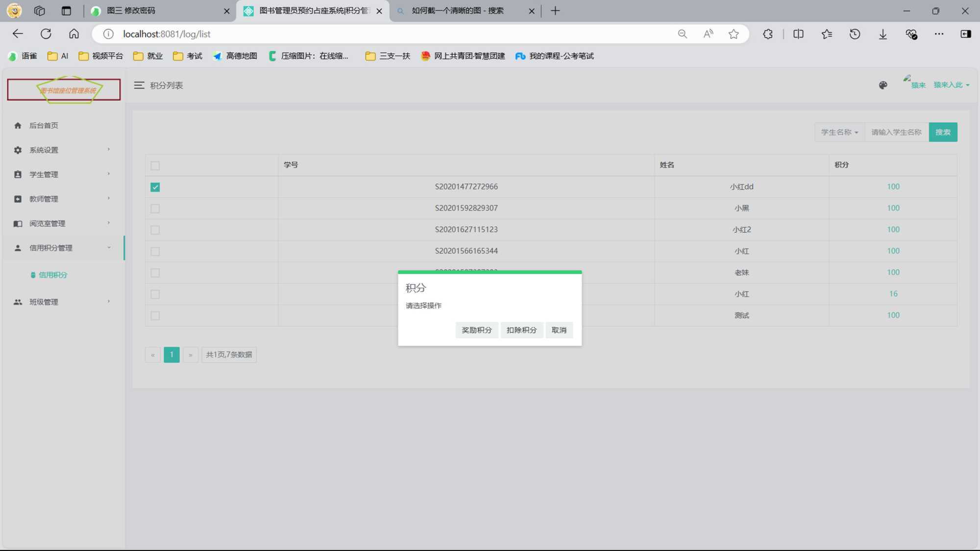Open the 学生名称 search filter dropdown
980x551 pixels.
click(x=839, y=132)
